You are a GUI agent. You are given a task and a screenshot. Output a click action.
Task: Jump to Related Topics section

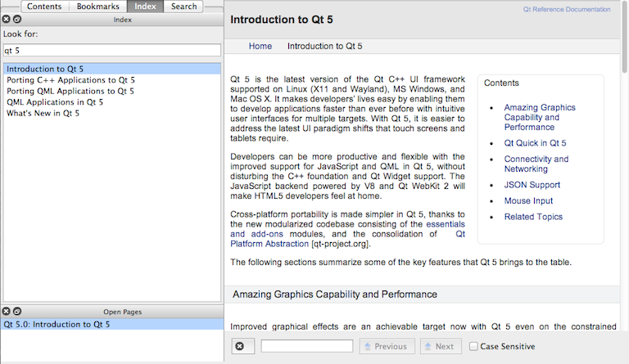point(533,217)
